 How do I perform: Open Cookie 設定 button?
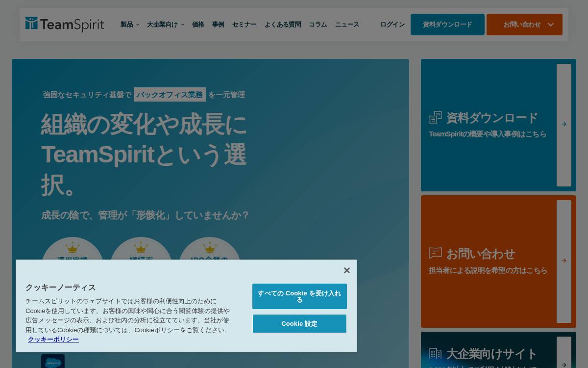point(299,324)
